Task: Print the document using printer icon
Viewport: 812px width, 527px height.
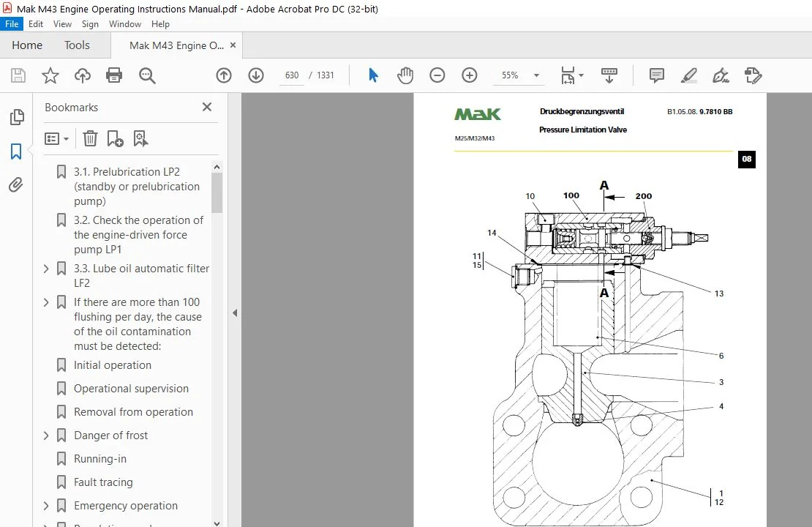Action: [114, 75]
